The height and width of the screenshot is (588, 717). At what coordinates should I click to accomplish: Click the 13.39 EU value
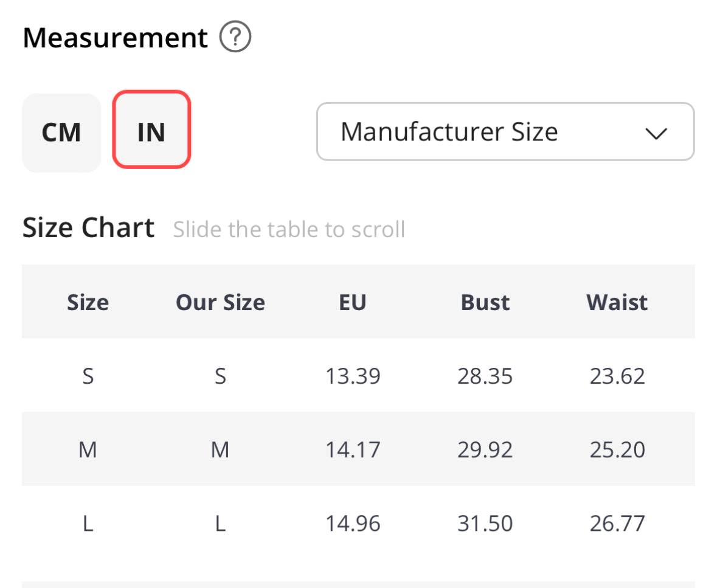[x=353, y=376]
